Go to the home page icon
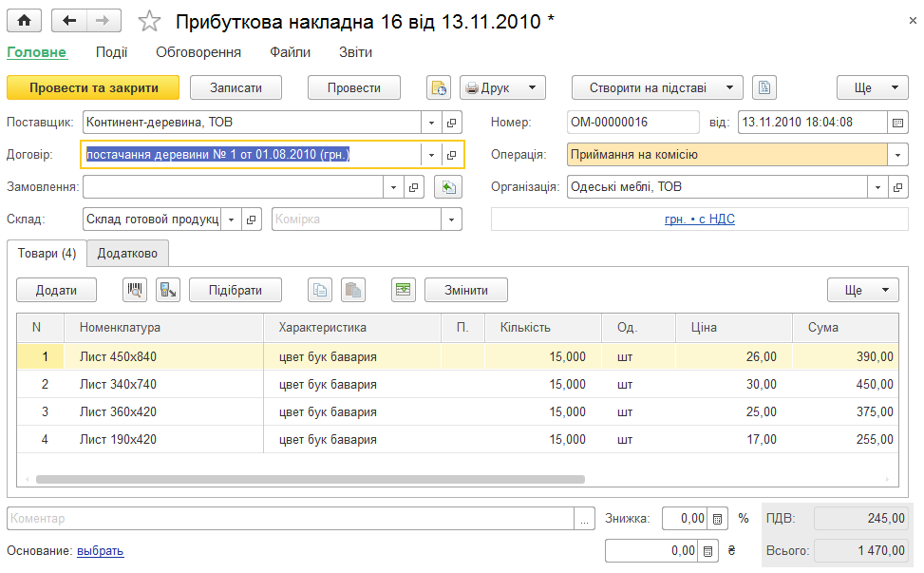924x573 pixels. point(24,21)
